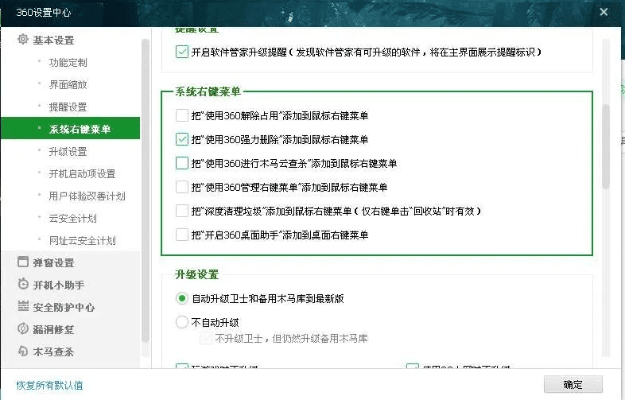Image resolution: width=625 pixels, height=400 pixels.
Task: Toggle 不升级卫士，但仍然升级备用木马库 checkbox
Action: point(206,339)
